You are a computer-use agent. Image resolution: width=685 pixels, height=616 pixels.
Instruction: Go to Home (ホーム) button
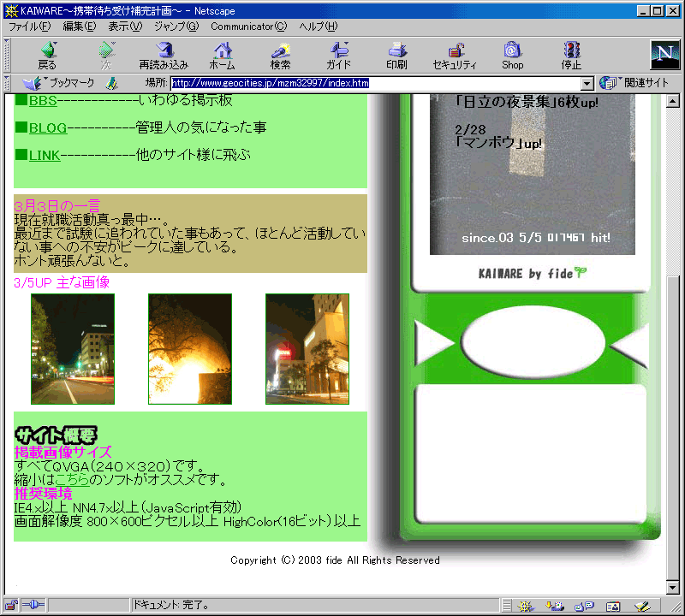tap(223, 56)
